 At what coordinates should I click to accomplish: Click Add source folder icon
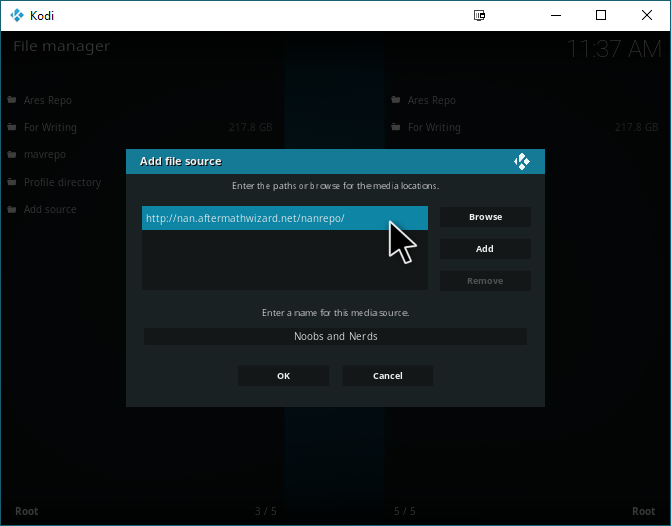pyautogui.click(x=12, y=209)
